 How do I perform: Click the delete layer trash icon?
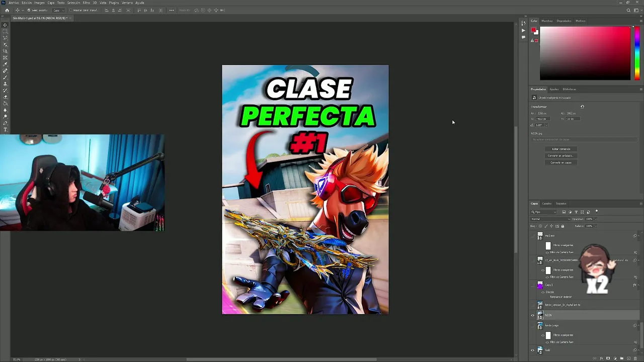[635, 358]
